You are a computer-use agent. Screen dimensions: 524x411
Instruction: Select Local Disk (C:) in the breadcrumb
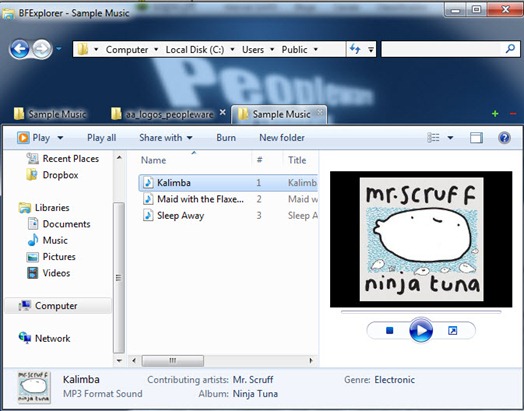point(195,49)
